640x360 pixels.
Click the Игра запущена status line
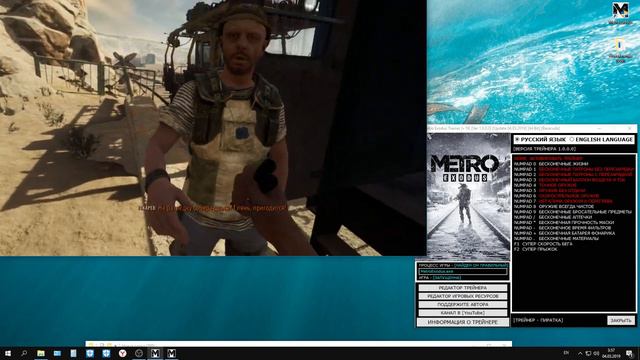point(440,278)
